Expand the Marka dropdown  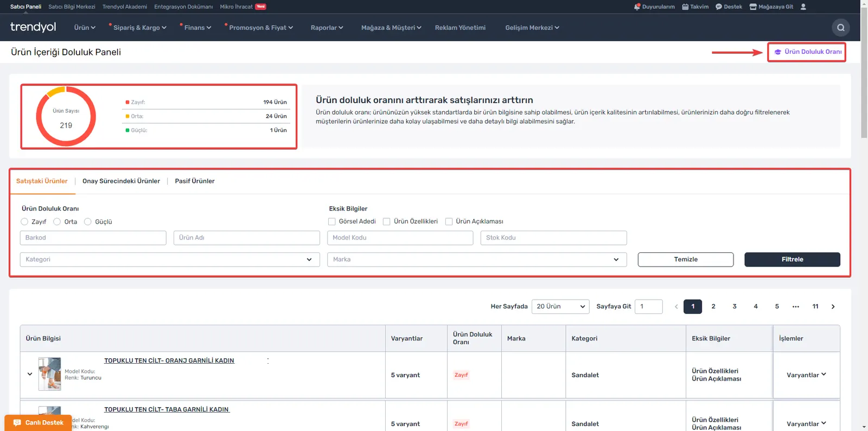coord(477,259)
